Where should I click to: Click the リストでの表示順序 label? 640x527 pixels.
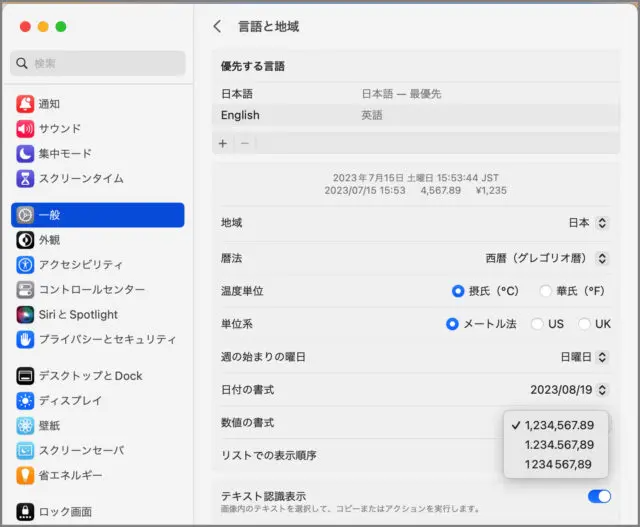(x=269, y=456)
